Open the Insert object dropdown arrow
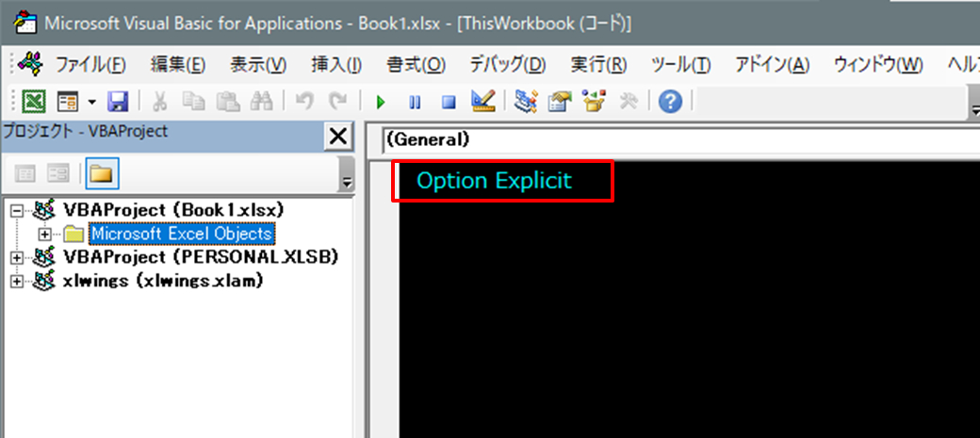 pos(92,101)
